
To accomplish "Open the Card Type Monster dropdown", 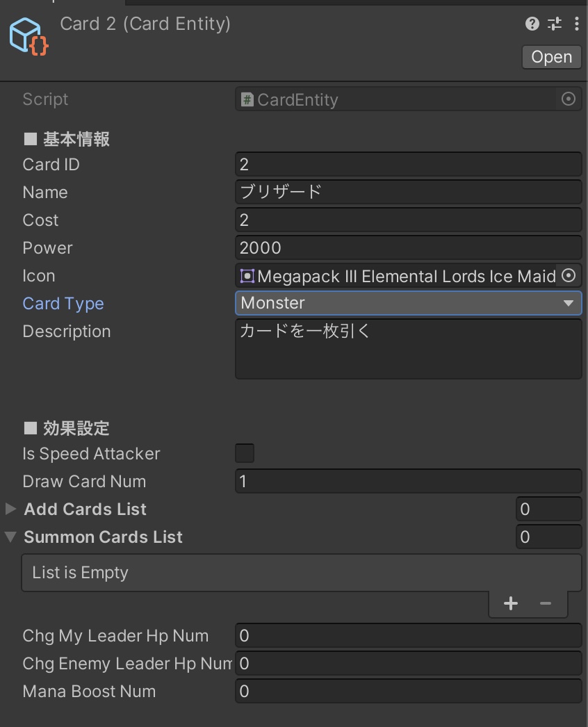I will pos(408,303).
